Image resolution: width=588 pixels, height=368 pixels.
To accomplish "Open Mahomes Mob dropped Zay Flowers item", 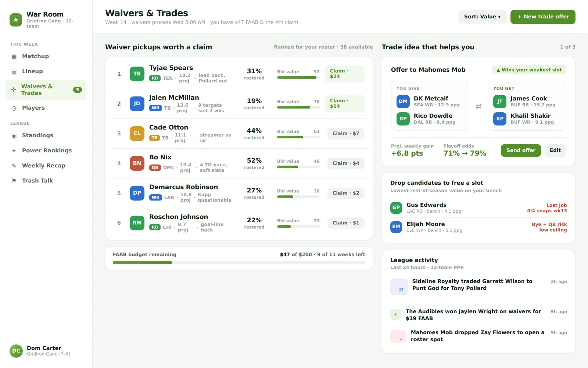I will click(x=478, y=336).
